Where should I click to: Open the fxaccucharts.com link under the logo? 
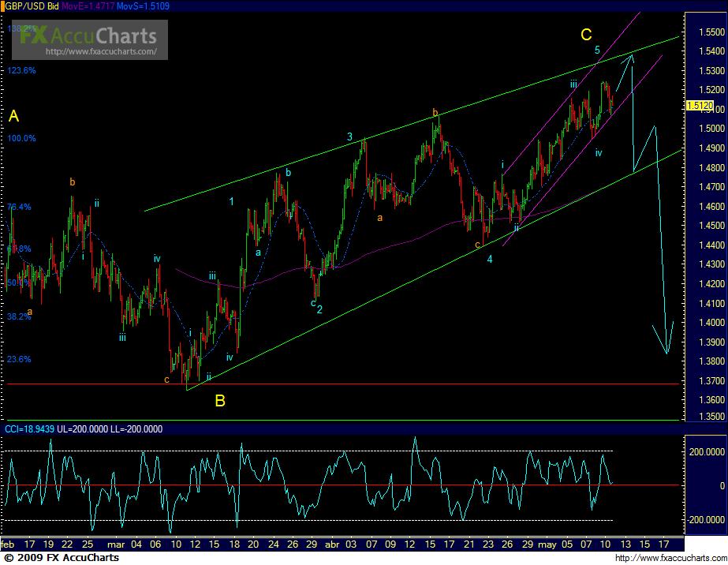pos(106,52)
